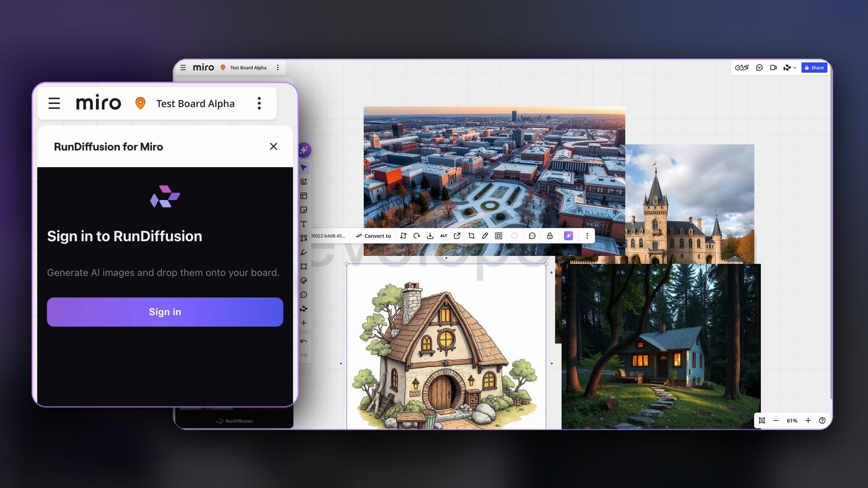The image size is (868, 488).
Task: Select the frame tool
Action: coord(304,266)
